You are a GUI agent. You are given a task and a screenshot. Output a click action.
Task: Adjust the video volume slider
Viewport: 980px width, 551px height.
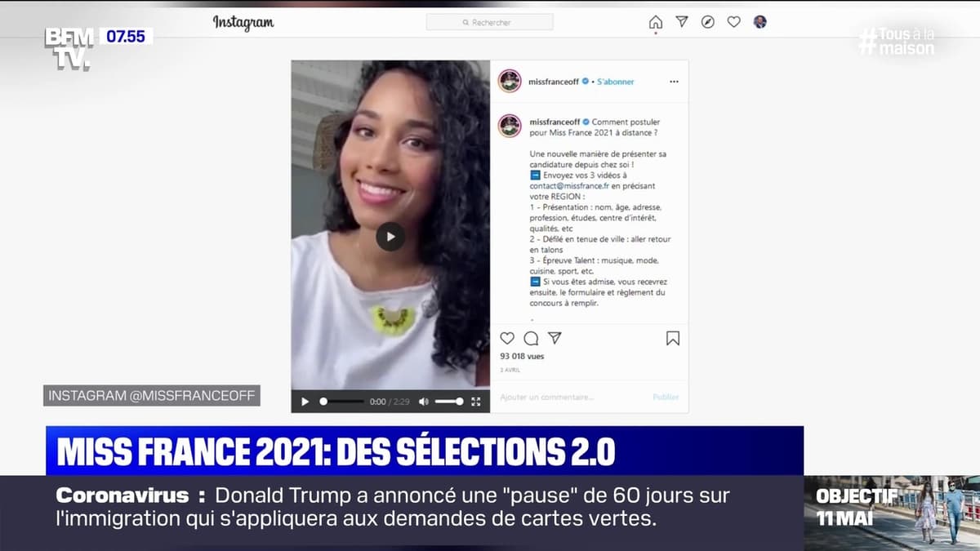pyautogui.click(x=449, y=402)
